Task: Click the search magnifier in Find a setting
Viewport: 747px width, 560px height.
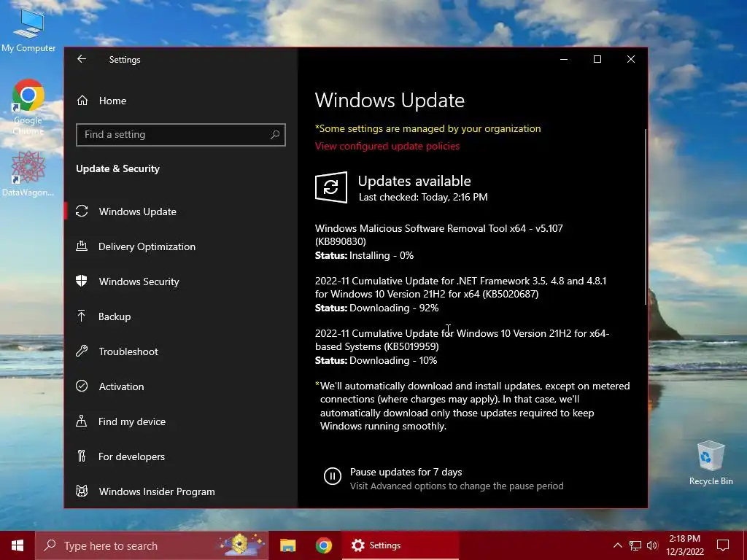Action: click(x=275, y=135)
